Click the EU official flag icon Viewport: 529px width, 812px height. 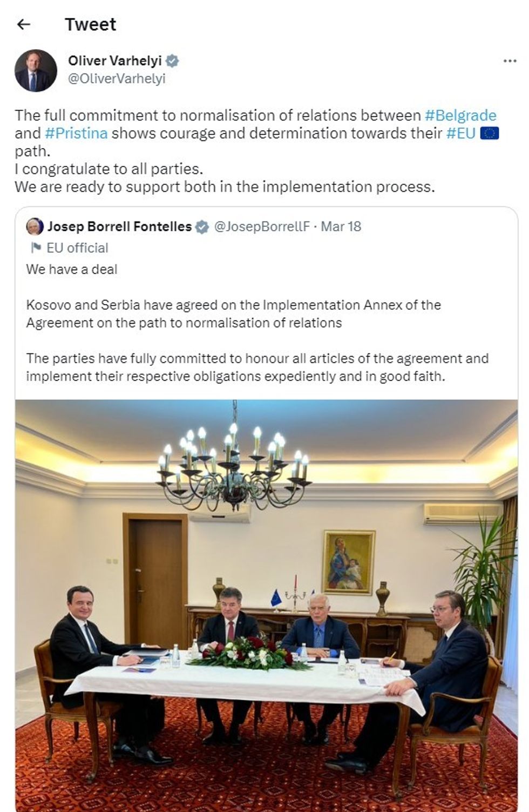(36, 248)
